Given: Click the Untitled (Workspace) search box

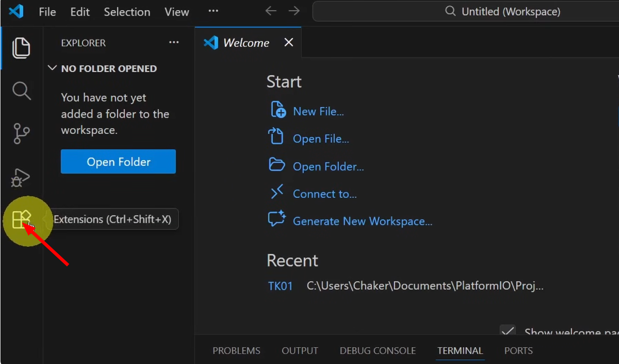Looking at the screenshot, I should pyautogui.click(x=466, y=11).
